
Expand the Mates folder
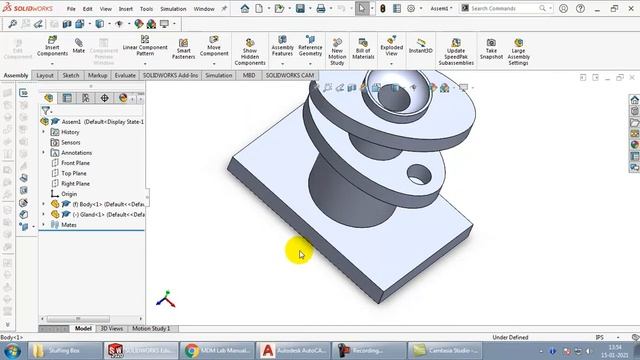click(44, 224)
